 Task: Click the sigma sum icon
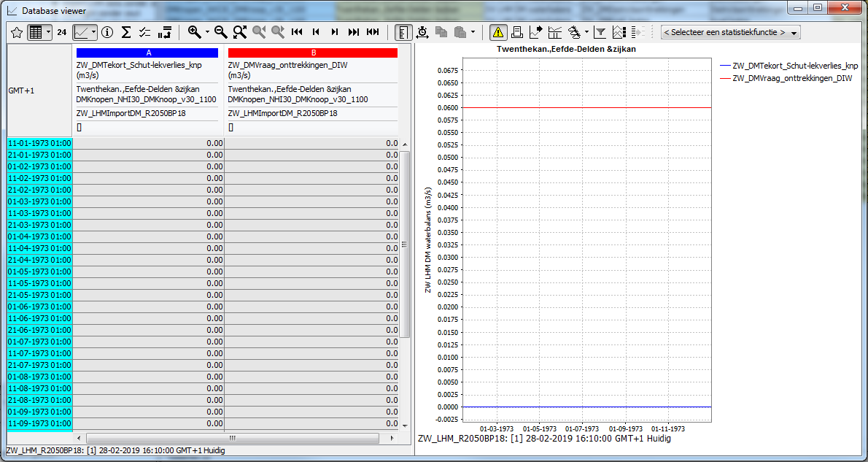126,32
